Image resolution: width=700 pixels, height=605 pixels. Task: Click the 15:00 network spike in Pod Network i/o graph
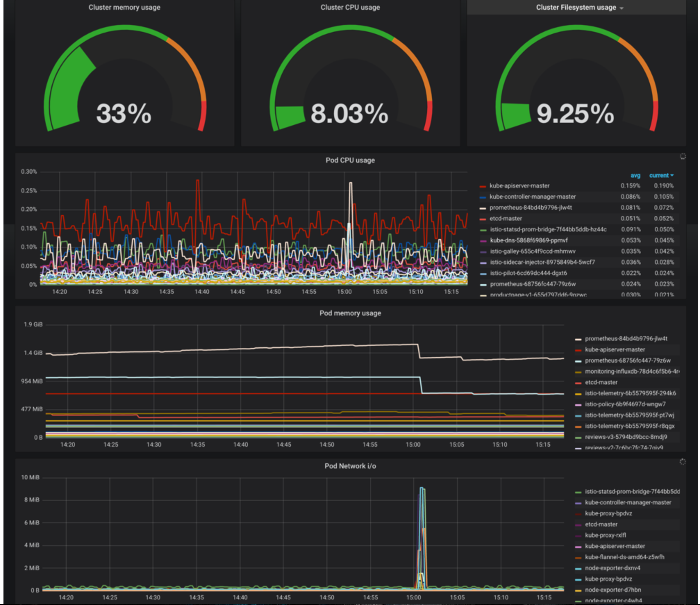(422, 538)
